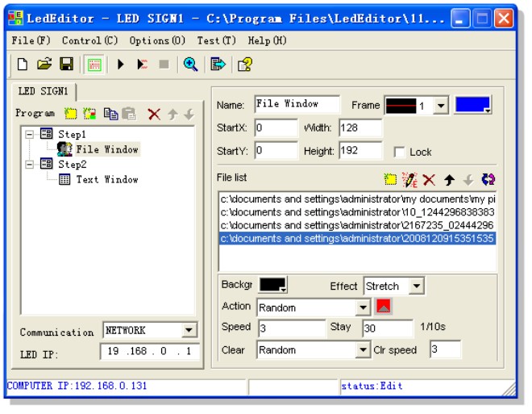The width and height of the screenshot is (532, 414).
Task: Pick the blue frame color swatch
Action: [473, 105]
